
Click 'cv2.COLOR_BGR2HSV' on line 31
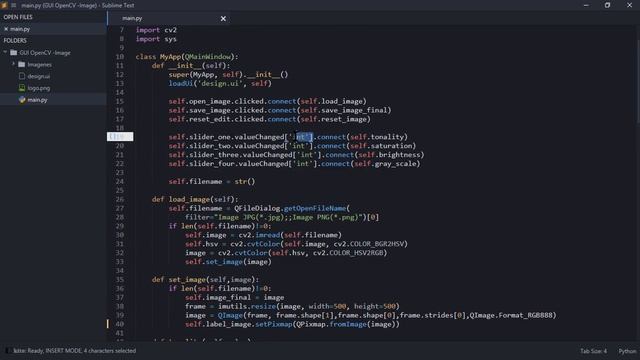369,244
